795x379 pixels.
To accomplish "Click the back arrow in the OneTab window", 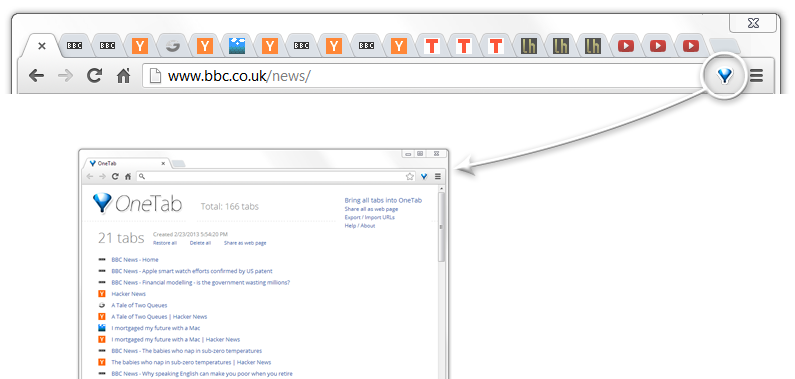I will (90, 176).
